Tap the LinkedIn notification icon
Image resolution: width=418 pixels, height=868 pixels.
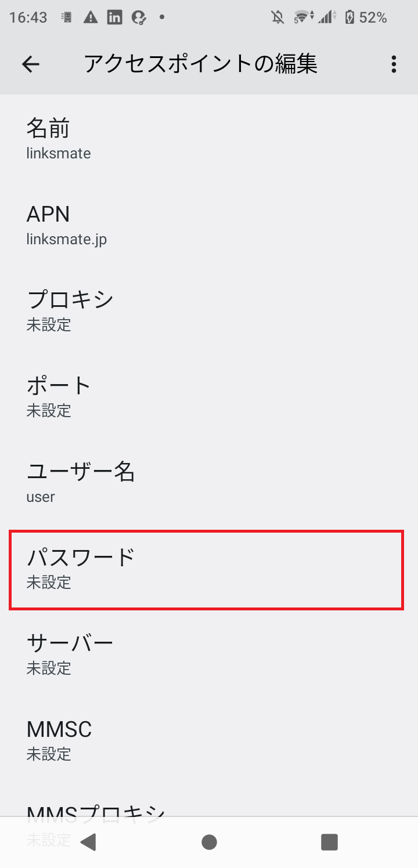[x=114, y=17]
